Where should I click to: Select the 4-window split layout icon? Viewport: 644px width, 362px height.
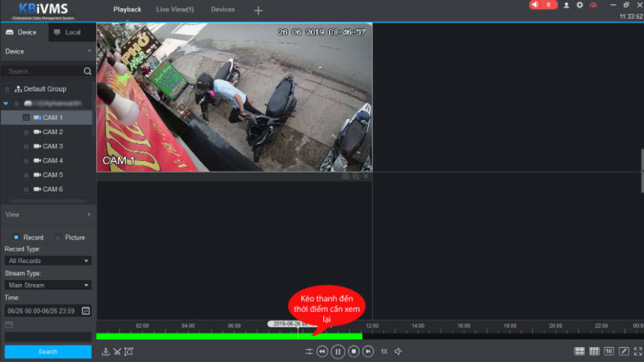coord(580,352)
